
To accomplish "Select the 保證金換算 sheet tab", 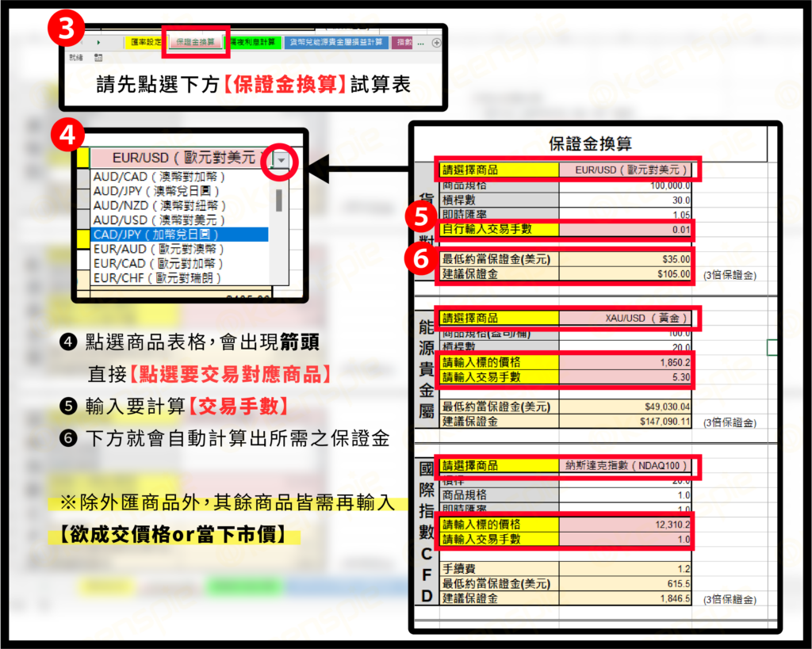I will pos(195,43).
